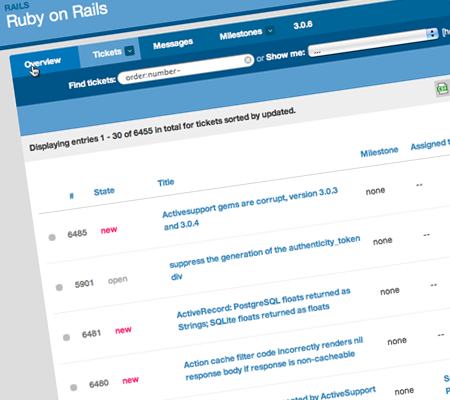Click the gray status dot for ticket 6481
The image size is (450, 400).
(x=66, y=337)
